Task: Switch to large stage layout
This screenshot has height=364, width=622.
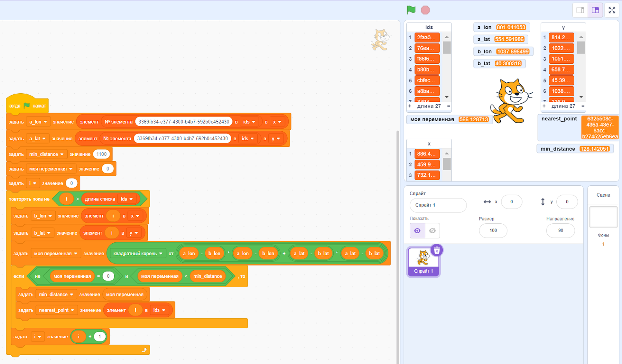Action: click(595, 10)
